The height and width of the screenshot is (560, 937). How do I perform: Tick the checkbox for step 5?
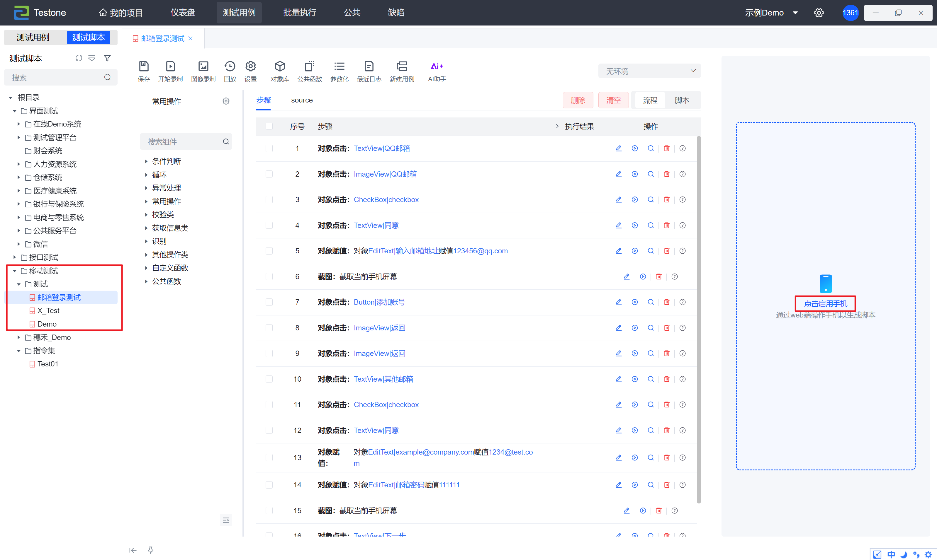tap(269, 251)
